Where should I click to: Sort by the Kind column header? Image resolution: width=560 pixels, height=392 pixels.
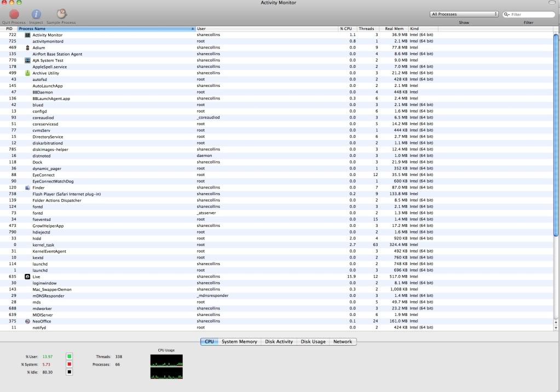click(423, 28)
